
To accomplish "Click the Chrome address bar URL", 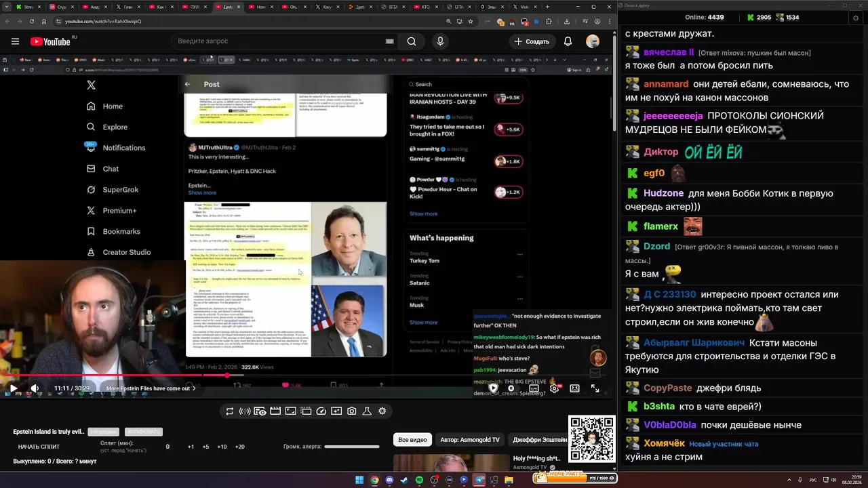I will 103,21.
